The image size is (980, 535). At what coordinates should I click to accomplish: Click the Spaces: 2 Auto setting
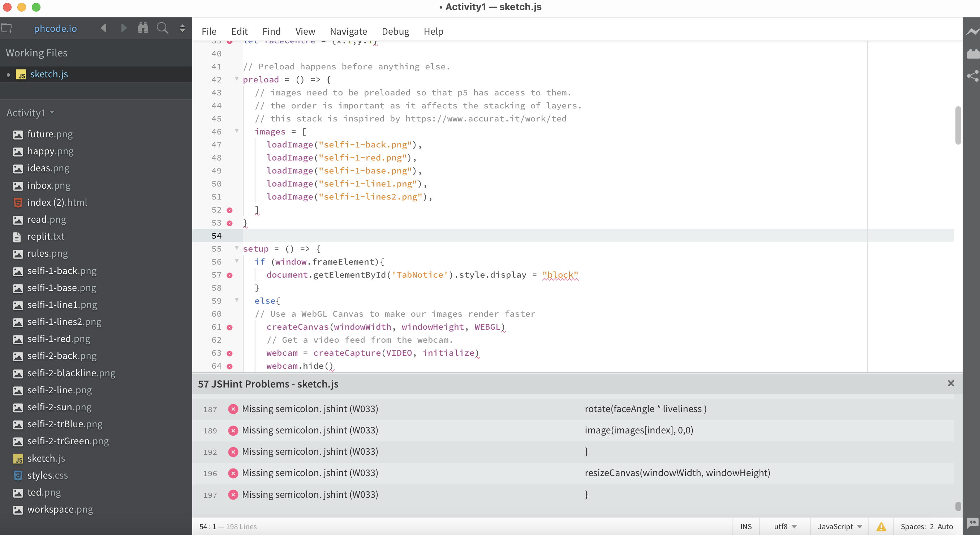928,526
